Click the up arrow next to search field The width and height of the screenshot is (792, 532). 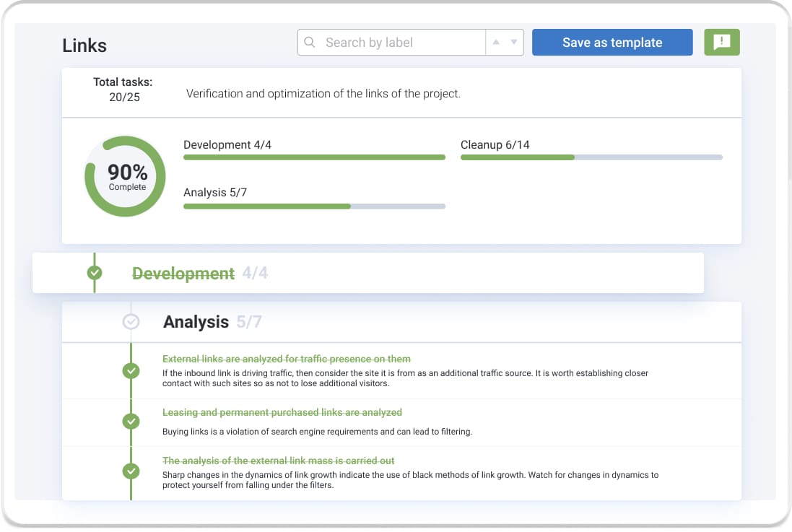pyautogui.click(x=496, y=43)
